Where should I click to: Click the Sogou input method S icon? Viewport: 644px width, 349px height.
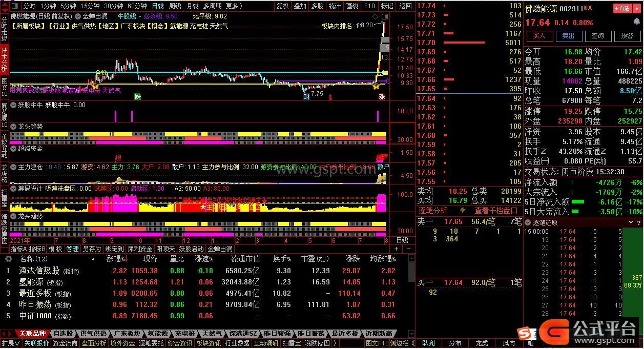(524, 334)
